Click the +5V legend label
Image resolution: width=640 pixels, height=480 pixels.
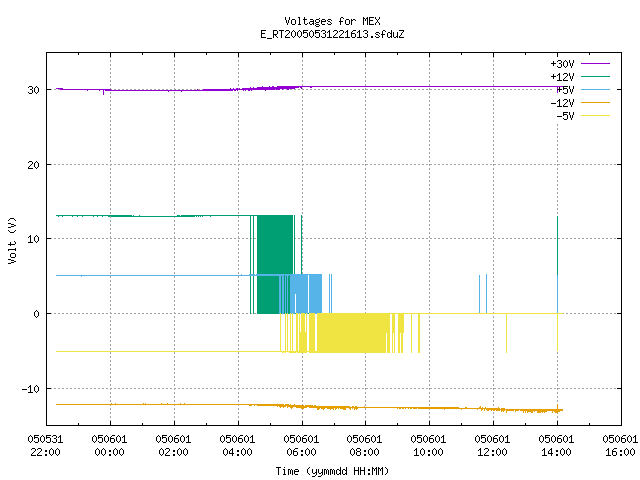[x=565, y=90]
